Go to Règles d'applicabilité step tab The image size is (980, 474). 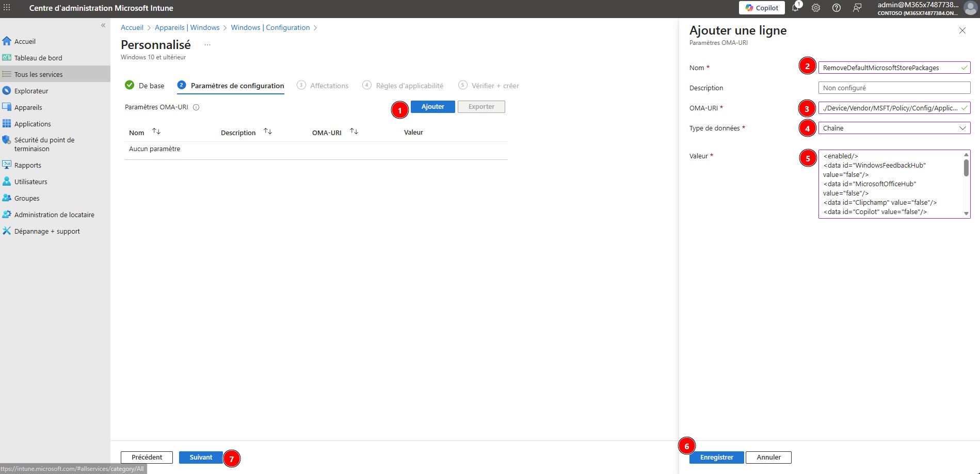tap(403, 86)
